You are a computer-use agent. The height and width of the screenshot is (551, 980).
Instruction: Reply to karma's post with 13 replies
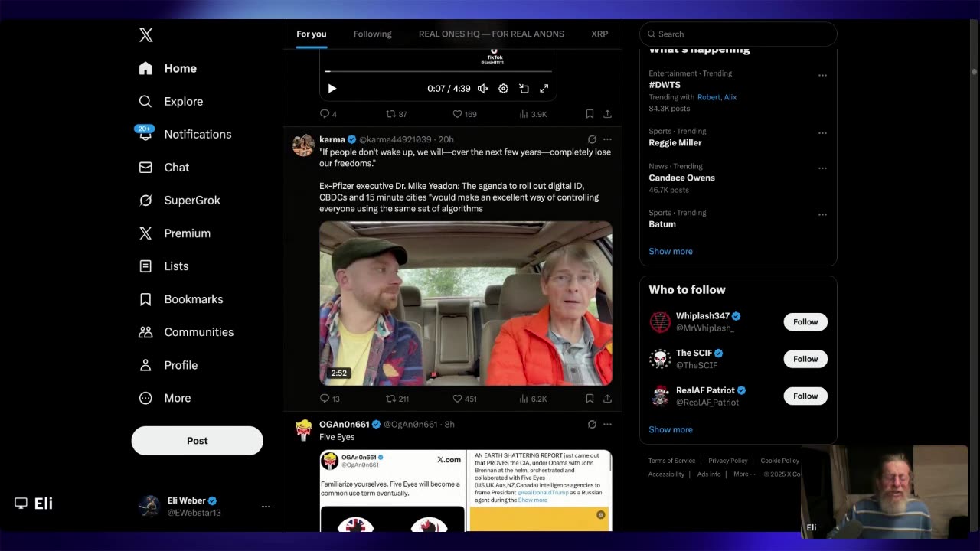coord(329,399)
